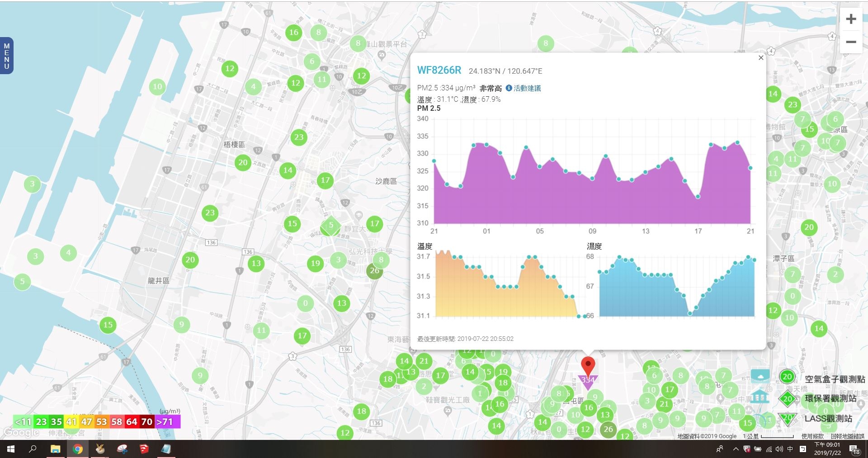Open the taskbar search magnifier
The height and width of the screenshot is (458, 868).
33,449
